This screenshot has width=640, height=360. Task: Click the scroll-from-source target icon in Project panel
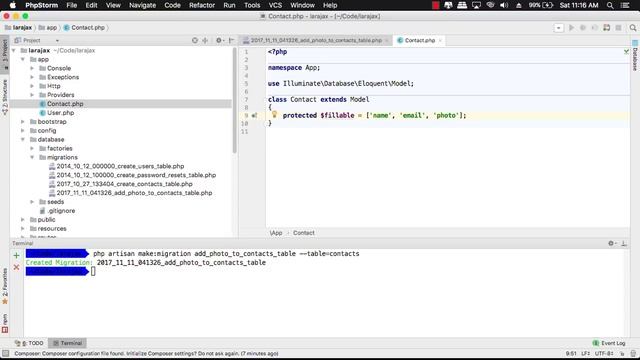click(x=195, y=40)
